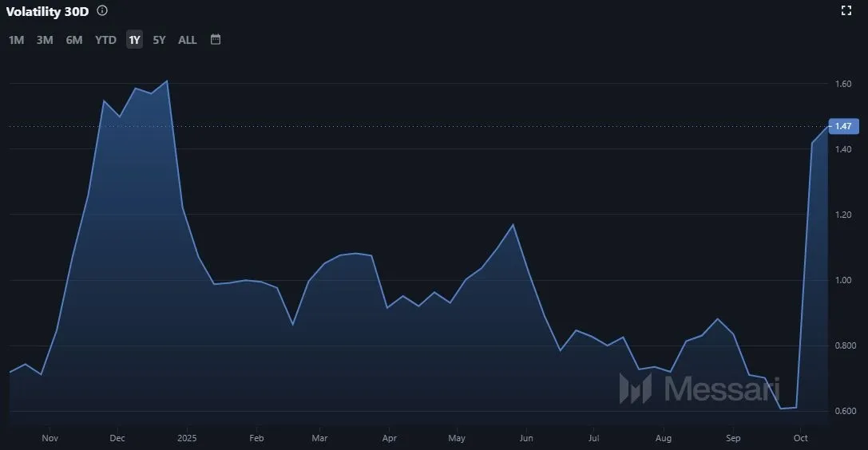Choose the 6M time range
868x450 pixels.
74,40
